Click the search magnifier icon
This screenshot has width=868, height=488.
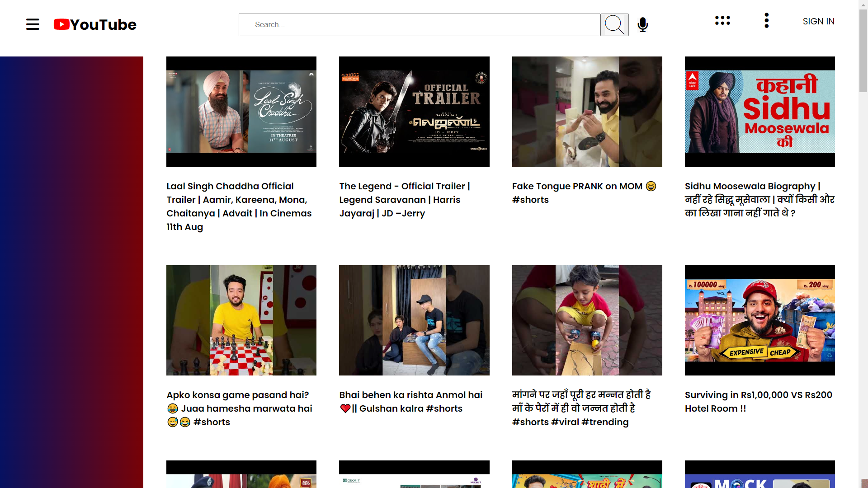614,25
